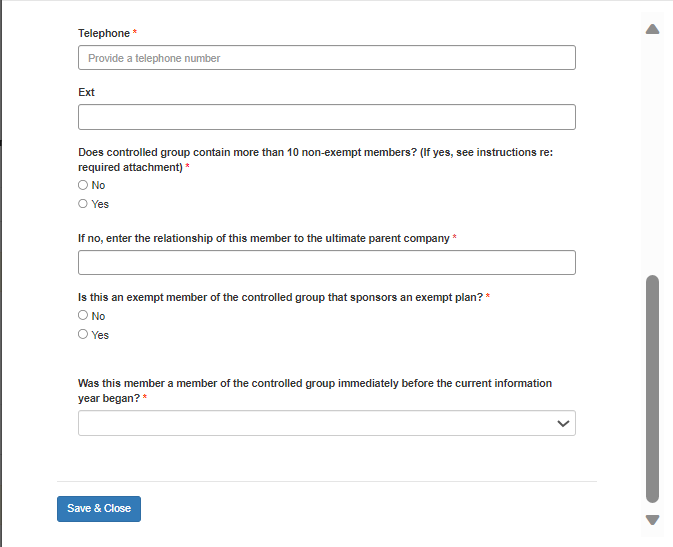Click the Ext field label
The image size is (673, 547).
click(x=86, y=92)
